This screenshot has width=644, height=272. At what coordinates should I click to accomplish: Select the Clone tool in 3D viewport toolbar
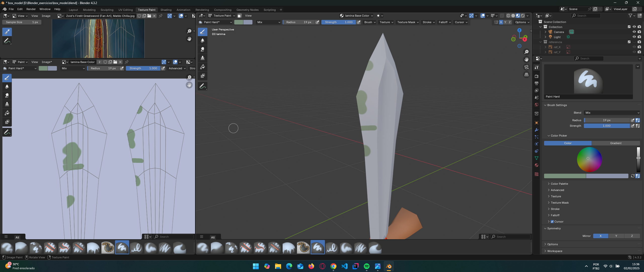[x=203, y=58]
